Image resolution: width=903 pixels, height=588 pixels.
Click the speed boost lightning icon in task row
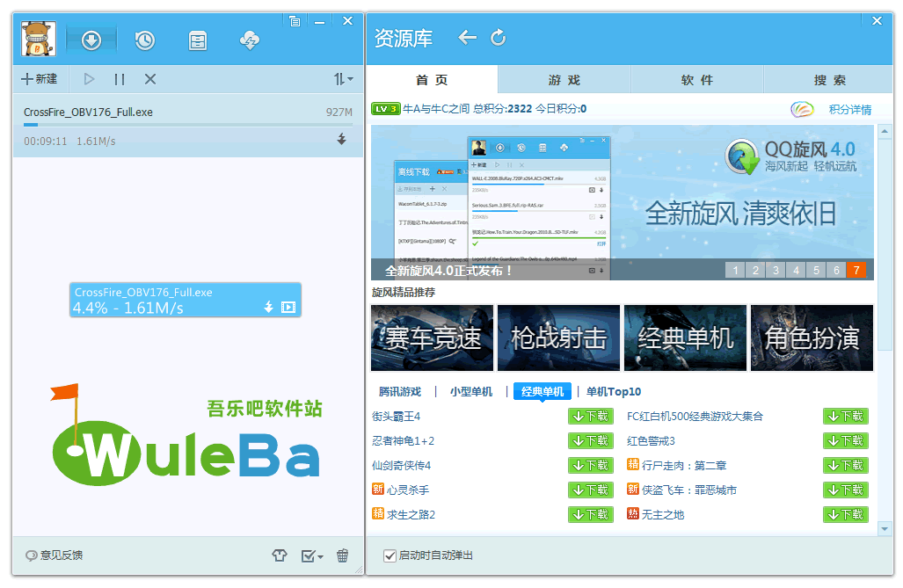coord(341,139)
